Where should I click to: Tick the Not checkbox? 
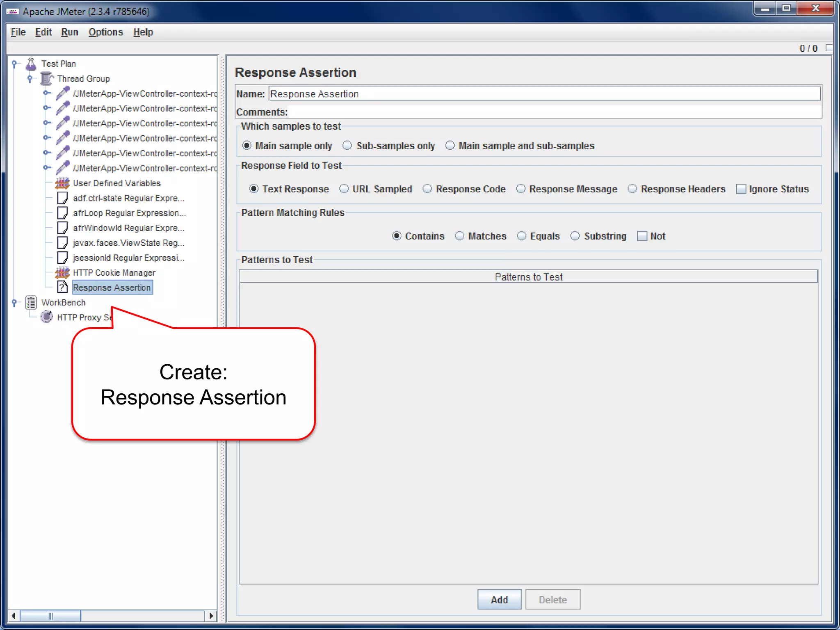pos(642,236)
